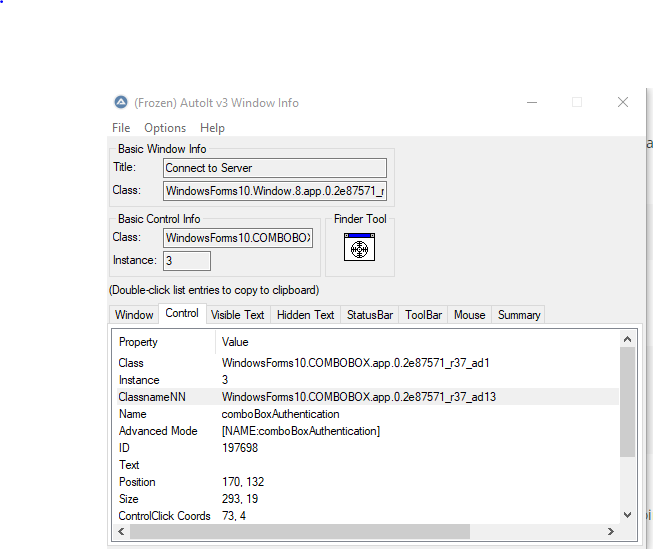The image size is (653, 549).
Task: Click the horizontal scroll right arrow
Action: point(611,532)
